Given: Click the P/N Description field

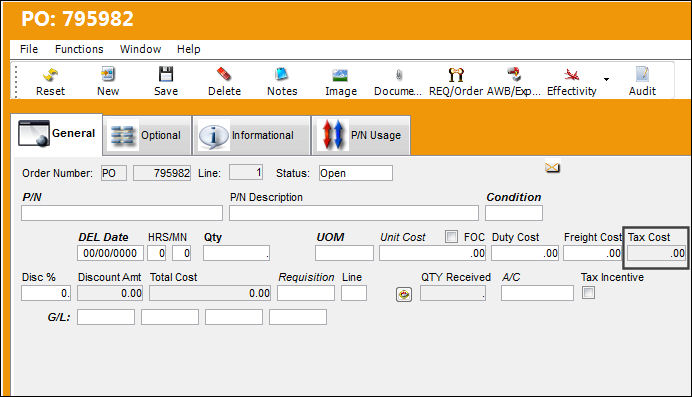Looking at the screenshot, I should pos(354,213).
